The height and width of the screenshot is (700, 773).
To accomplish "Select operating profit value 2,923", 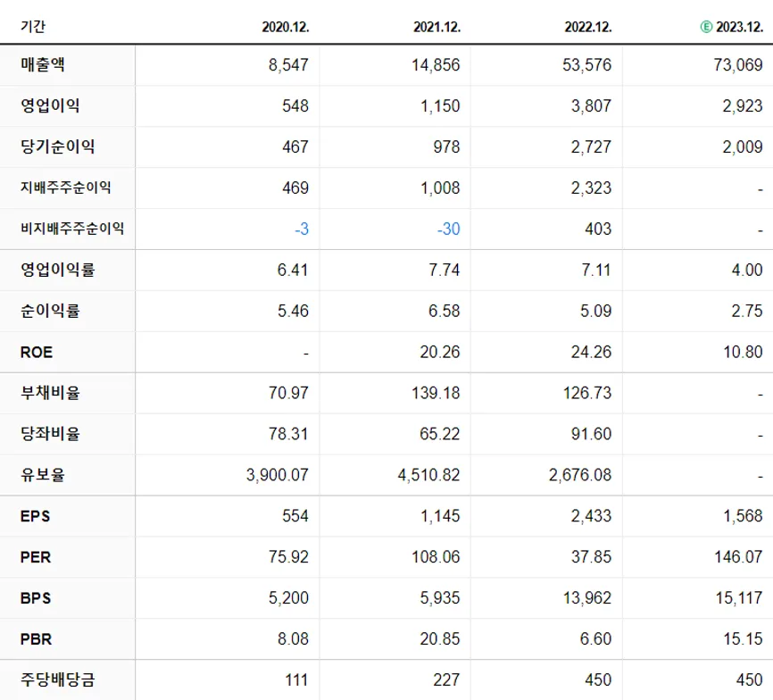I will pyautogui.click(x=743, y=105).
